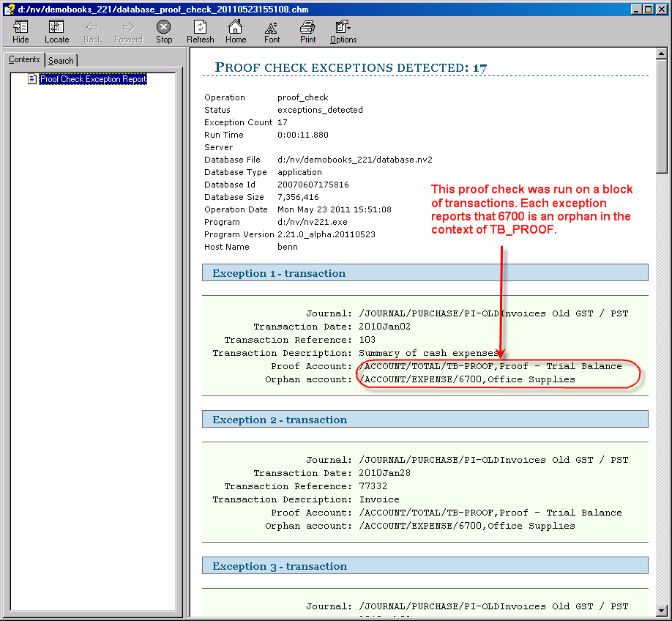The width and height of the screenshot is (672, 621).
Task: Click scrollbar up arrow in report pane
Action: tap(662, 54)
